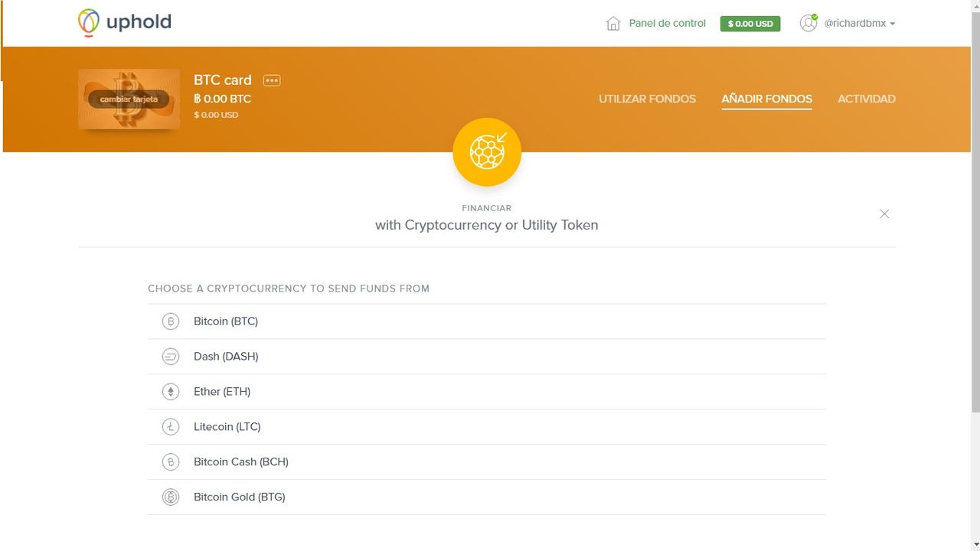
Task: Click the Bitcoin Cash coin icon
Action: 170,462
